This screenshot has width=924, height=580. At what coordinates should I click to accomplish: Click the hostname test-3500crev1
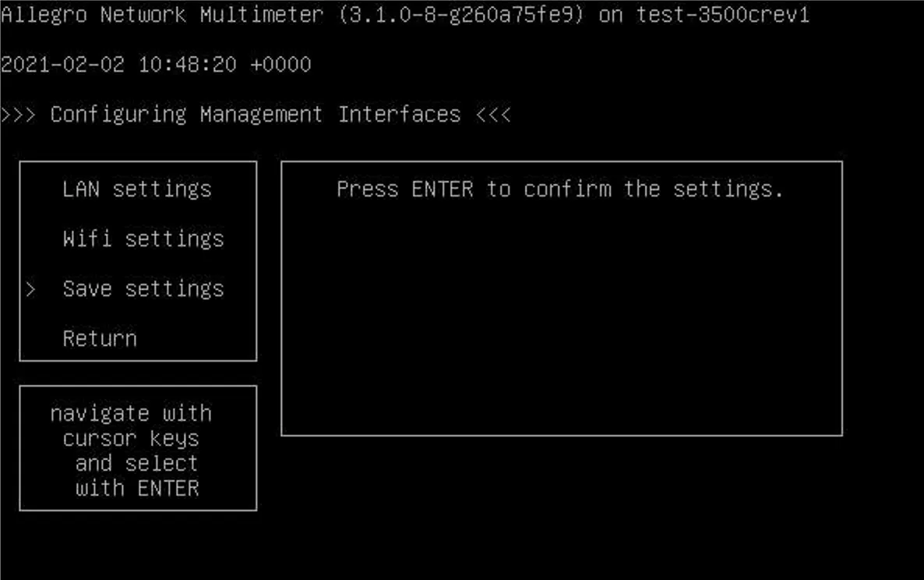point(723,15)
